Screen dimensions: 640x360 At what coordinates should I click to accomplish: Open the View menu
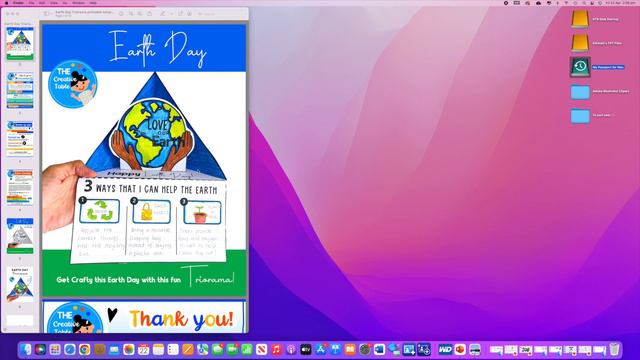pyautogui.click(x=53, y=3)
